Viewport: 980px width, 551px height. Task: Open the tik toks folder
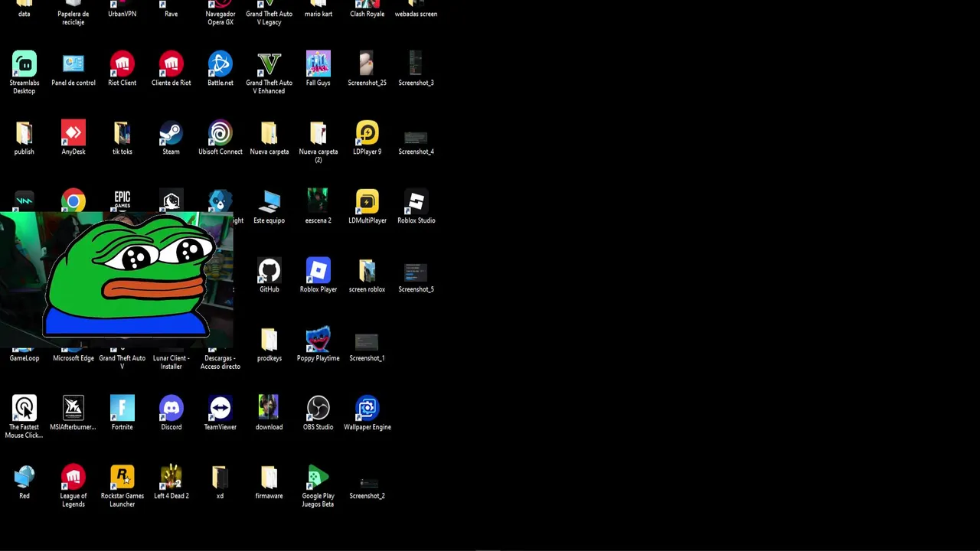(x=122, y=133)
